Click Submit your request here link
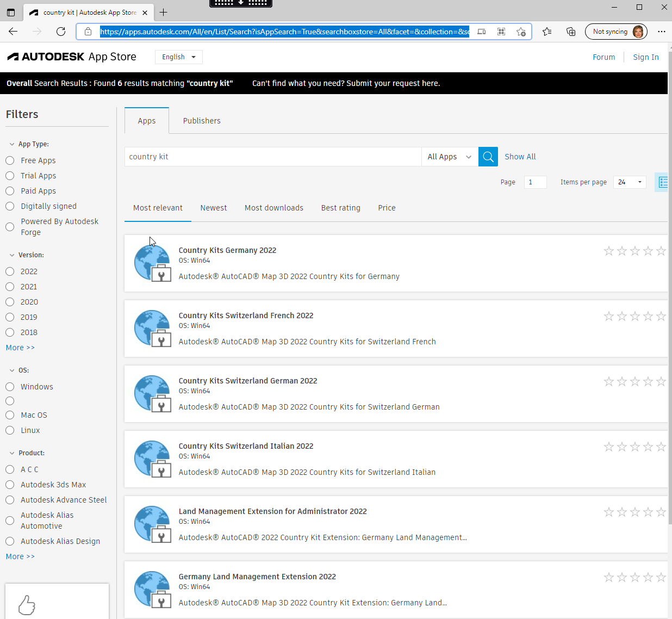 [x=393, y=83]
